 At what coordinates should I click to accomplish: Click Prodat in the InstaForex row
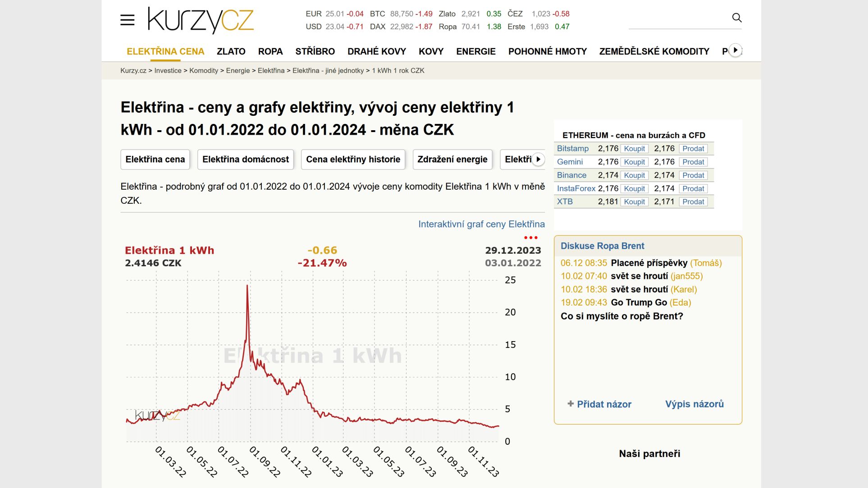tap(693, 188)
